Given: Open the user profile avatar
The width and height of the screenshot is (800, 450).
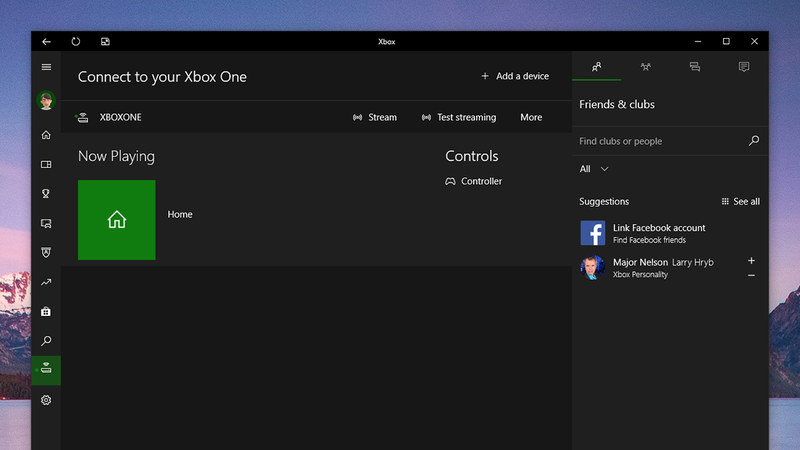Looking at the screenshot, I should 46,101.
